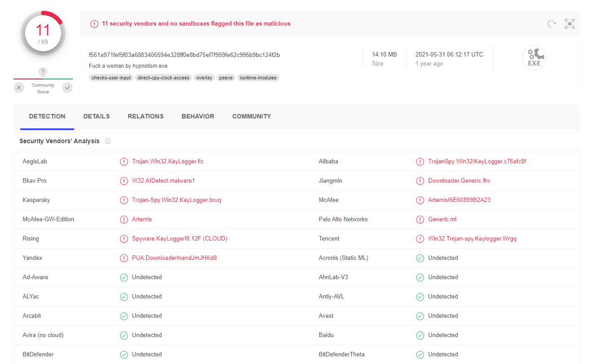
Task: Open the BEHAVIOR tab
Action: point(198,116)
